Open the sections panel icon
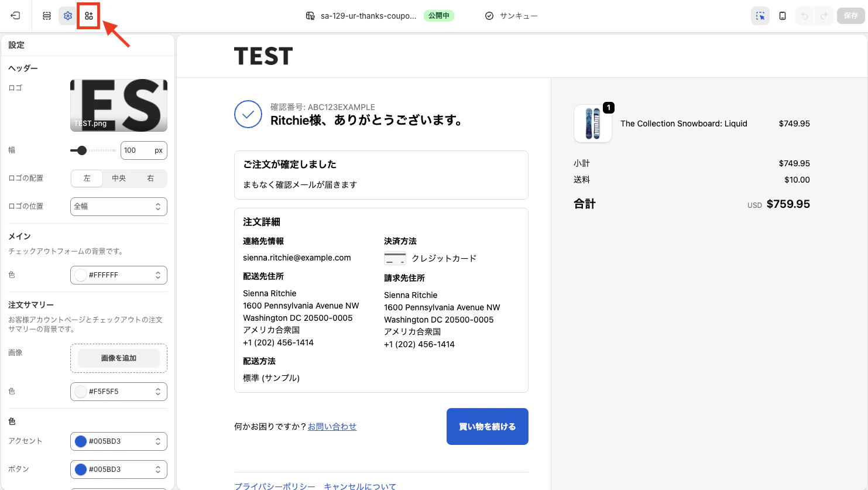This screenshot has height=490, width=868. [47, 16]
